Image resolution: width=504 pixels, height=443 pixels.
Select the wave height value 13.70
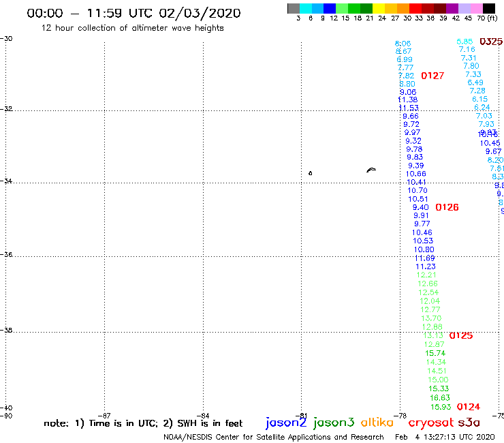click(431, 318)
